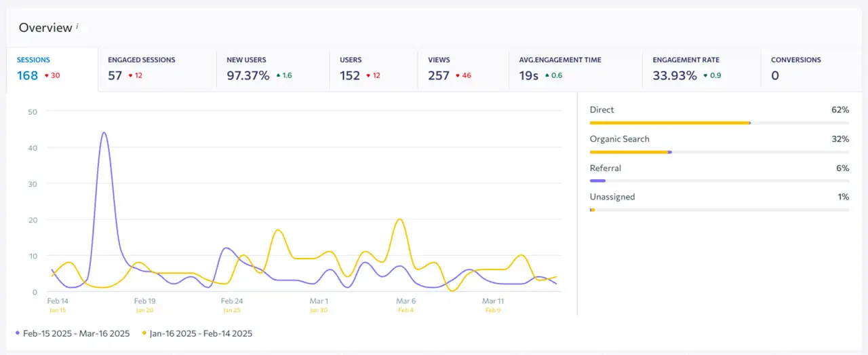This screenshot has height=355, width=868.
Task: Click the purple line peak at 44 sessions
Action: [104, 133]
